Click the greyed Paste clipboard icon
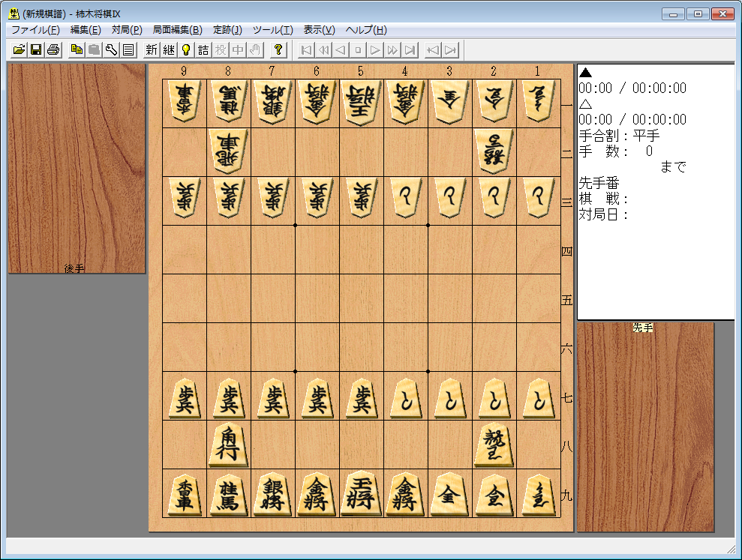Image resolution: width=742 pixels, height=560 pixels. 94,49
